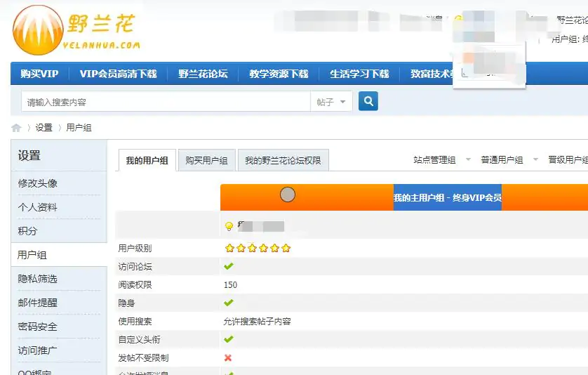Click the Yelanhua site logo
Screen dimensions: 588x375
coord(76,31)
